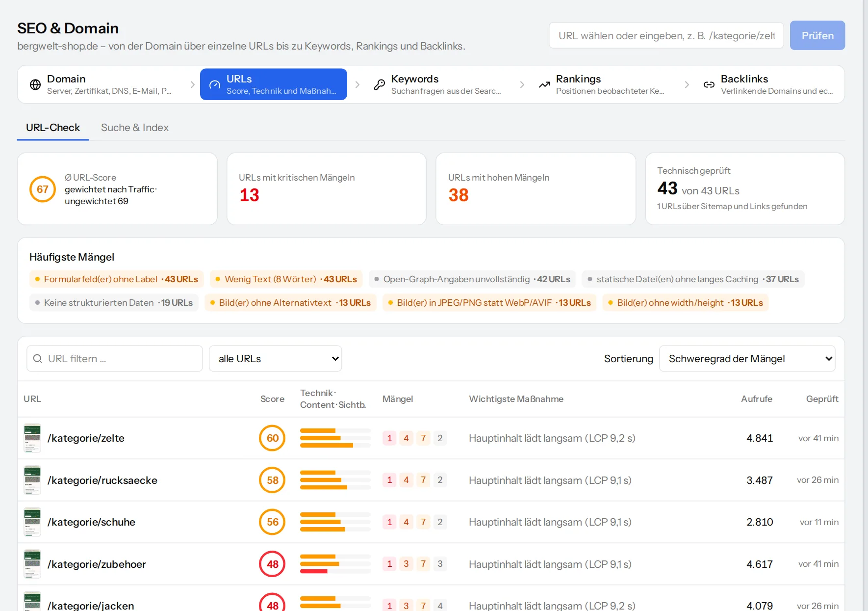Open page thumbnail for /kategorie/rucksaecke

coord(32,480)
